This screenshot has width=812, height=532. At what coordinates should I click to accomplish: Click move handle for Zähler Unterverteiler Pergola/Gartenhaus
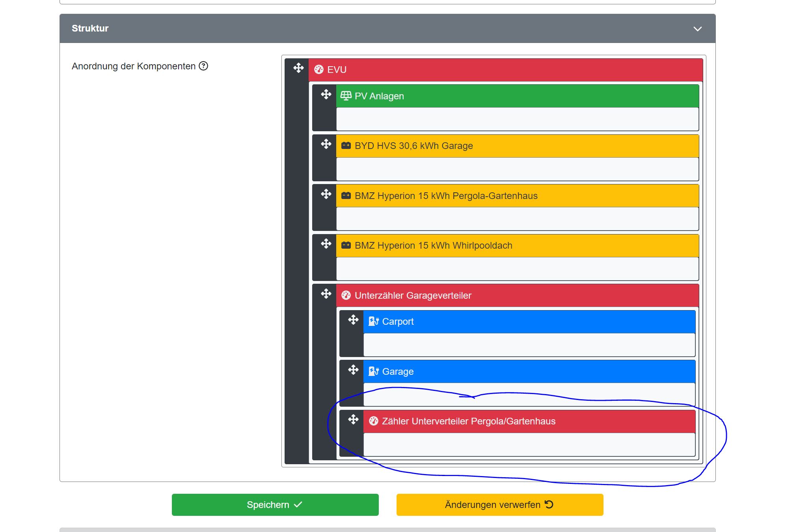pyautogui.click(x=353, y=419)
